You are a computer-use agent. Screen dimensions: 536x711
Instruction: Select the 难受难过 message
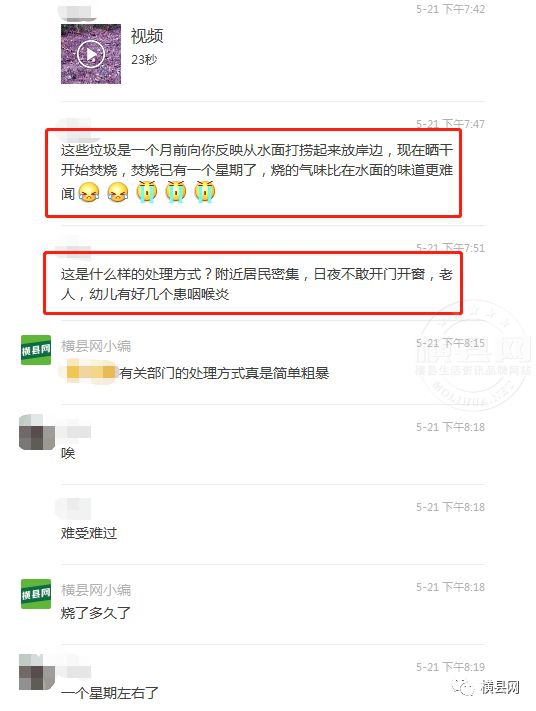click(x=89, y=533)
